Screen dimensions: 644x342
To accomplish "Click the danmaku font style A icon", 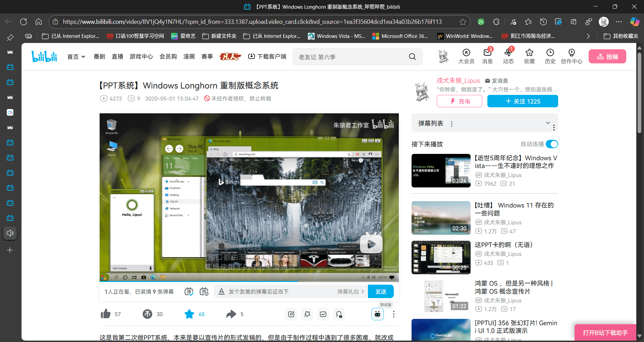I will [221, 291].
